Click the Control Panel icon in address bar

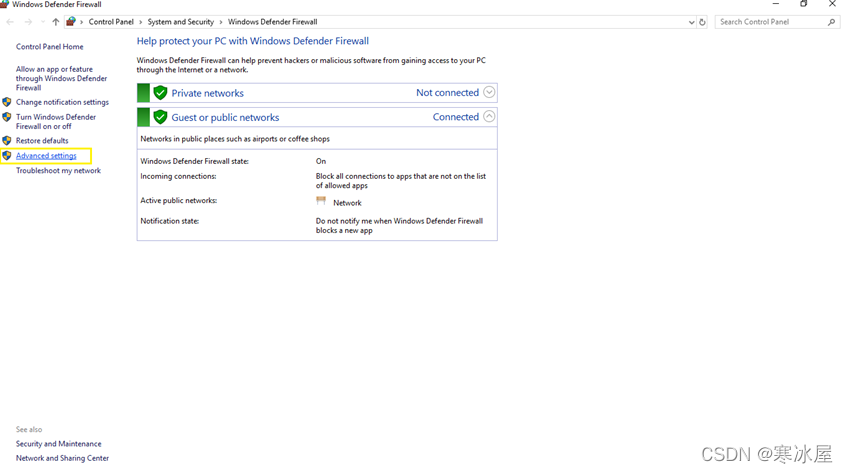click(x=71, y=22)
